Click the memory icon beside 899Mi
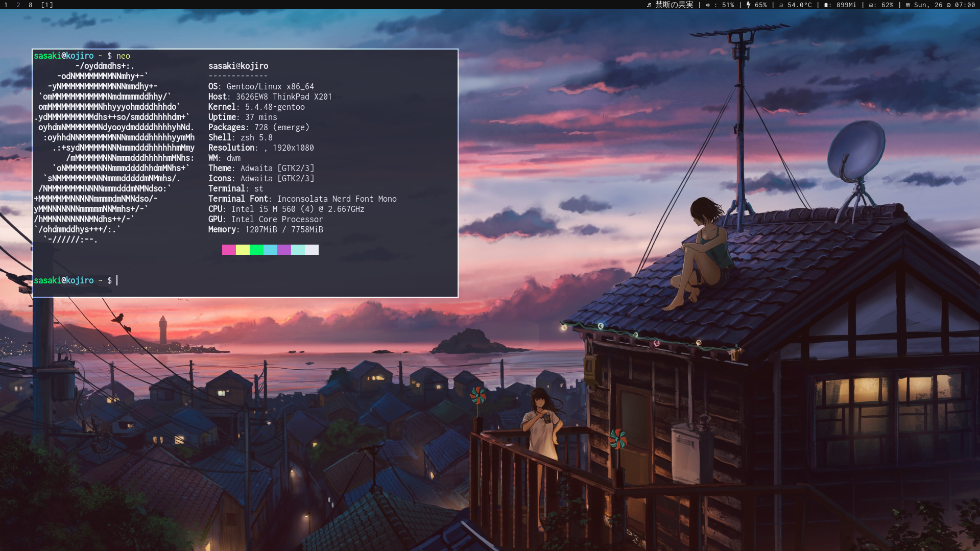The image size is (980, 551). [826, 5]
